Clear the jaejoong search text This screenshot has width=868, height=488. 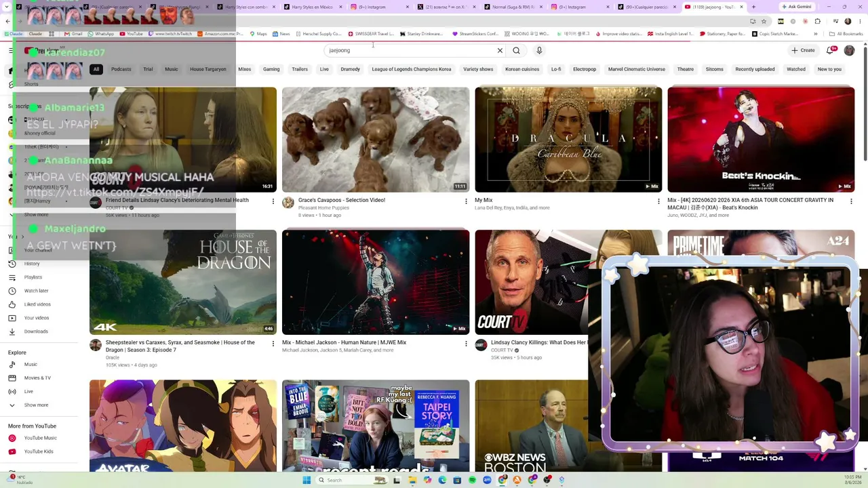pyautogui.click(x=500, y=50)
